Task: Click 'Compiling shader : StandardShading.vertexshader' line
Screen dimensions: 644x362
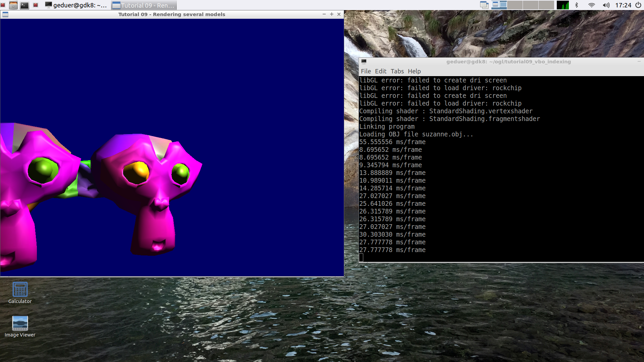Action: point(446,111)
